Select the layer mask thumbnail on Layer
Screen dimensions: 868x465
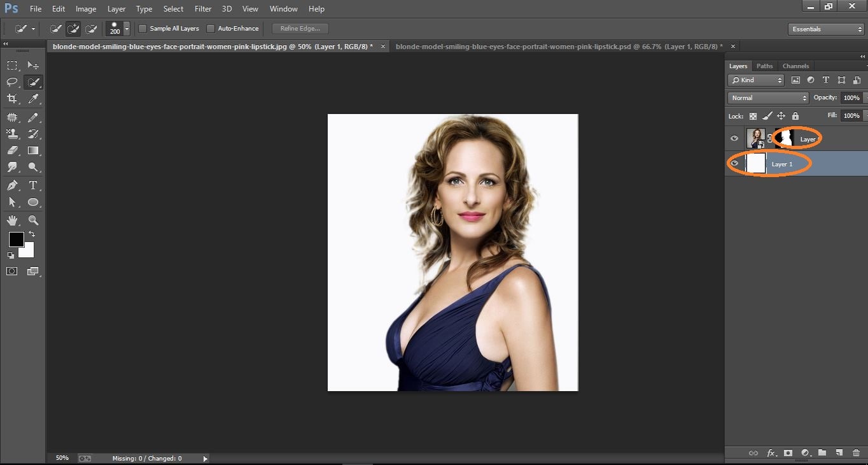[784, 138]
